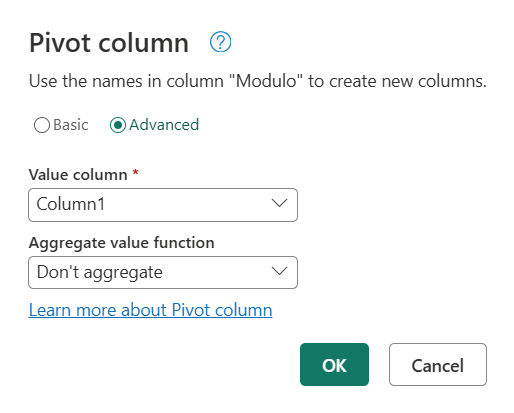Click the red required asterisk marker
Image resolution: width=514 pixels, height=413 pixels.
tap(135, 172)
